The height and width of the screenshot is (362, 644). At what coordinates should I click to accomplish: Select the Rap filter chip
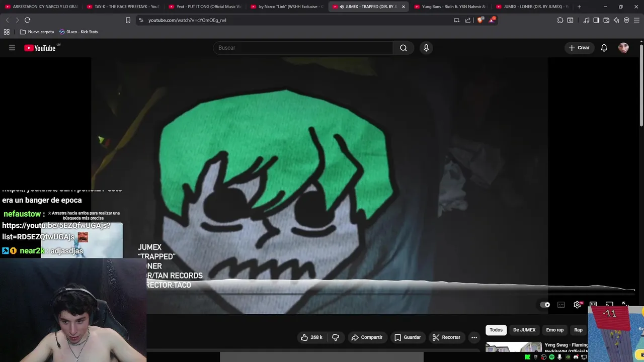[579, 330]
